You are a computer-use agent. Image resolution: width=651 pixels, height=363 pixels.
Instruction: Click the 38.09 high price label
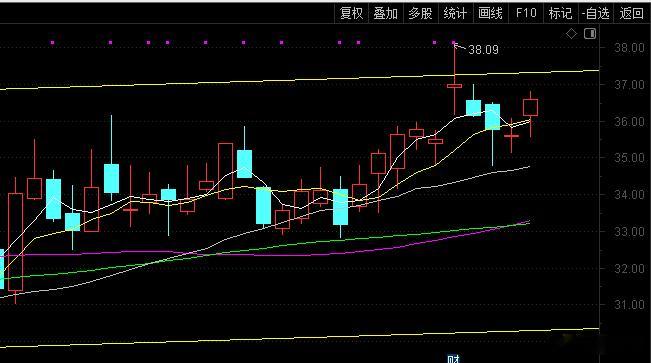(483, 50)
